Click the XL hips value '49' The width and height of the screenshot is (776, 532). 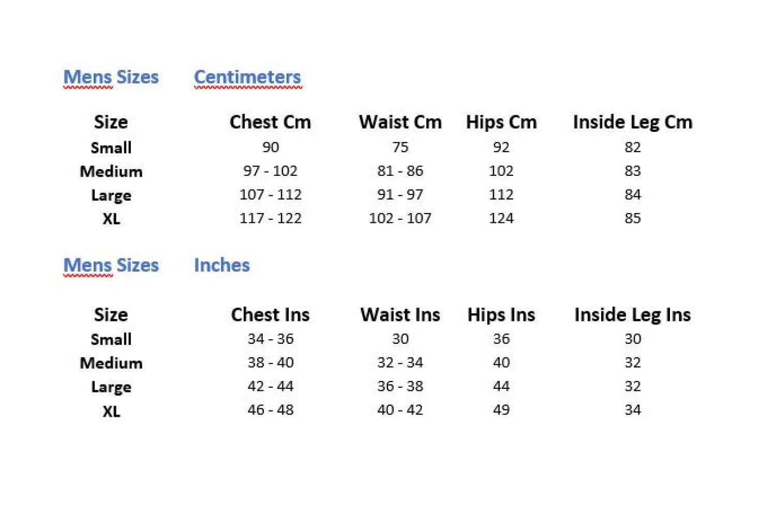coord(501,410)
